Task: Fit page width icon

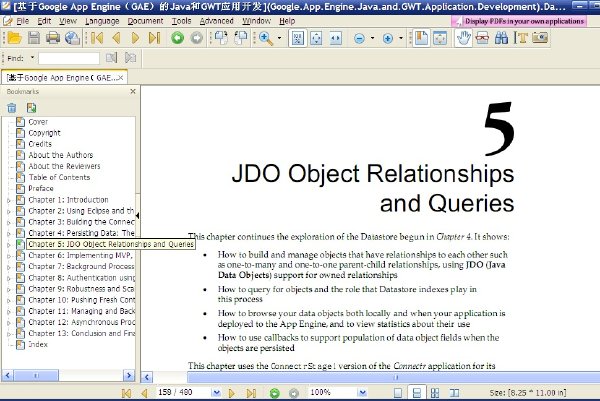Action: tap(336, 38)
